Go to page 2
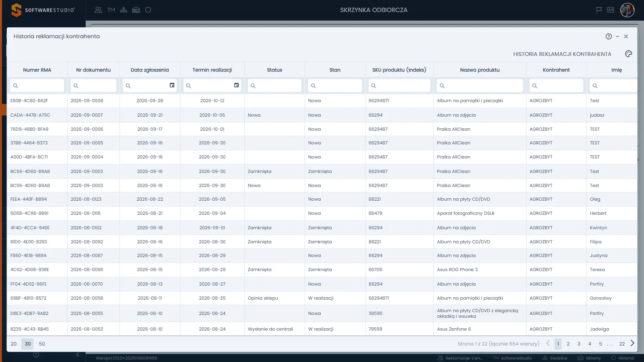 [568, 344]
